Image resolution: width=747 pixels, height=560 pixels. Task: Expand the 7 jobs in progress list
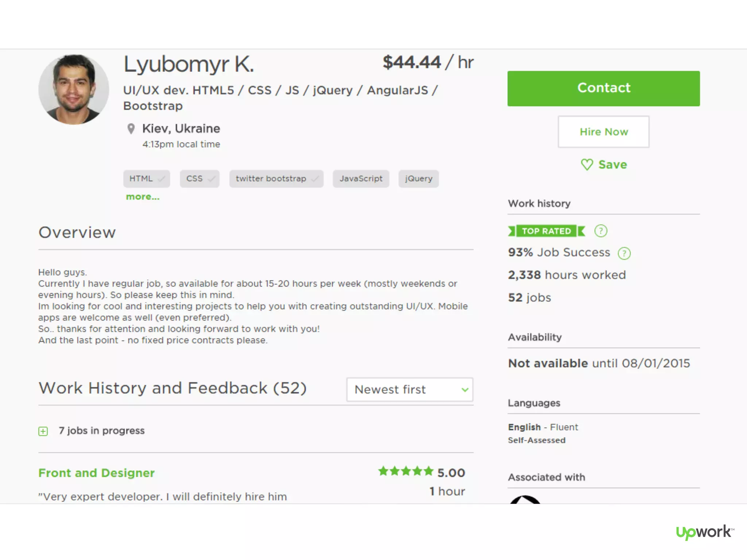pyautogui.click(x=43, y=431)
